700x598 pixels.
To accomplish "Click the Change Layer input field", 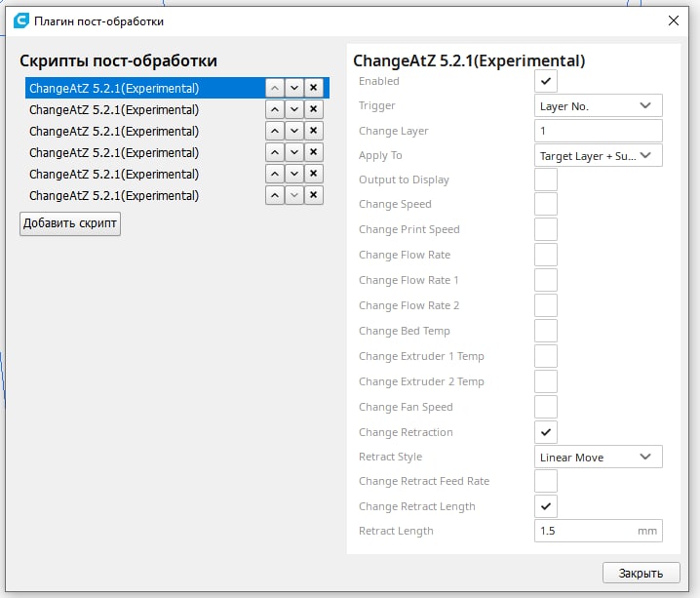I will pos(599,131).
